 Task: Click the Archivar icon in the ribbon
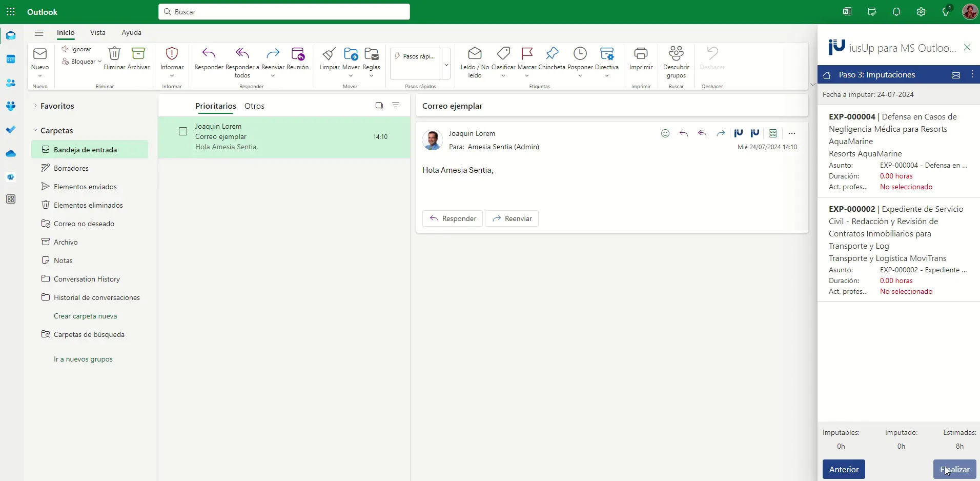pyautogui.click(x=138, y=54)
